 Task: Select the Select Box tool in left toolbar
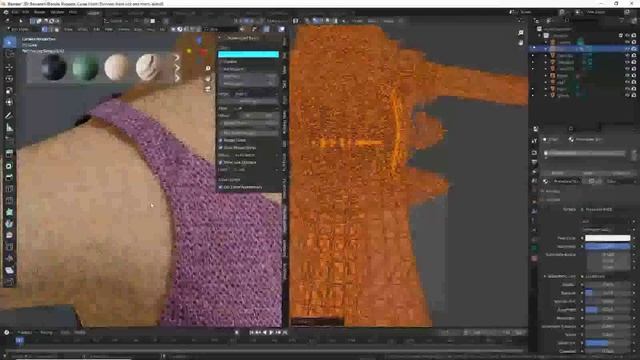(9, 43)
